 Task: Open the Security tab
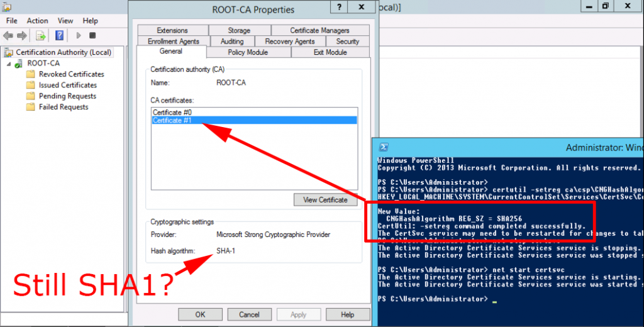347,42
